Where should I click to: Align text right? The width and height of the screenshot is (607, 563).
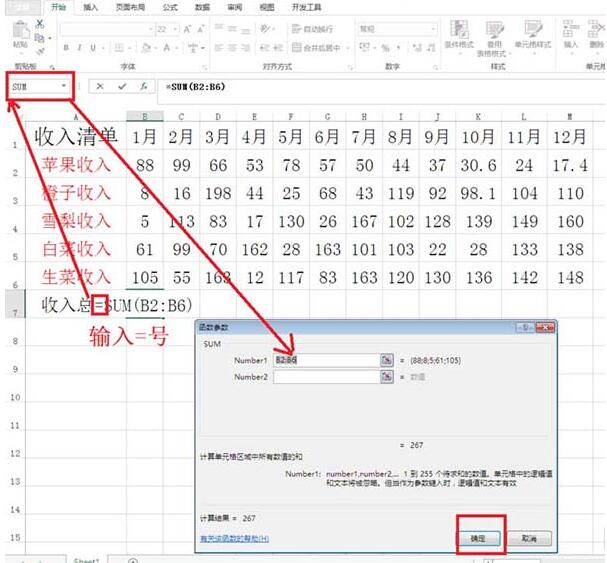point(245,48)
